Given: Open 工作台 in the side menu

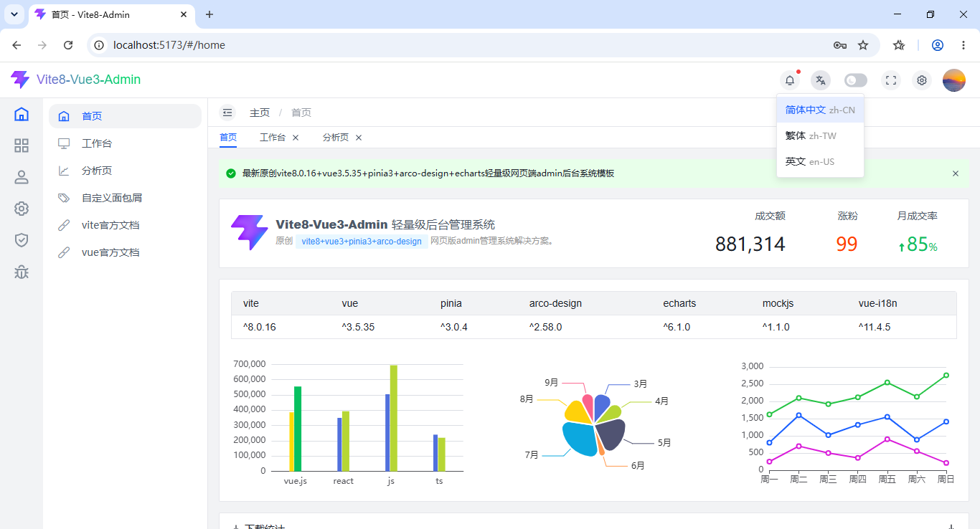Looking at the screenshot, I should 125,143.
